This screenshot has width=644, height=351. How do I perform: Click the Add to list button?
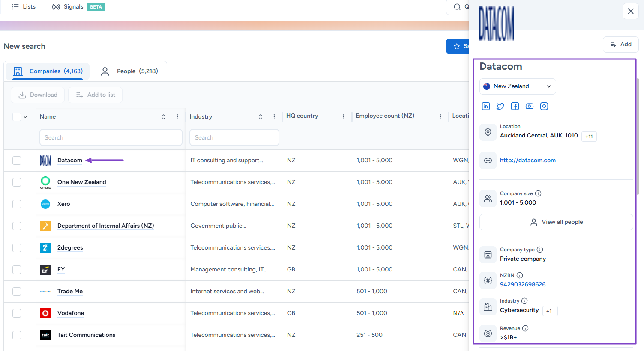point(95,95)
